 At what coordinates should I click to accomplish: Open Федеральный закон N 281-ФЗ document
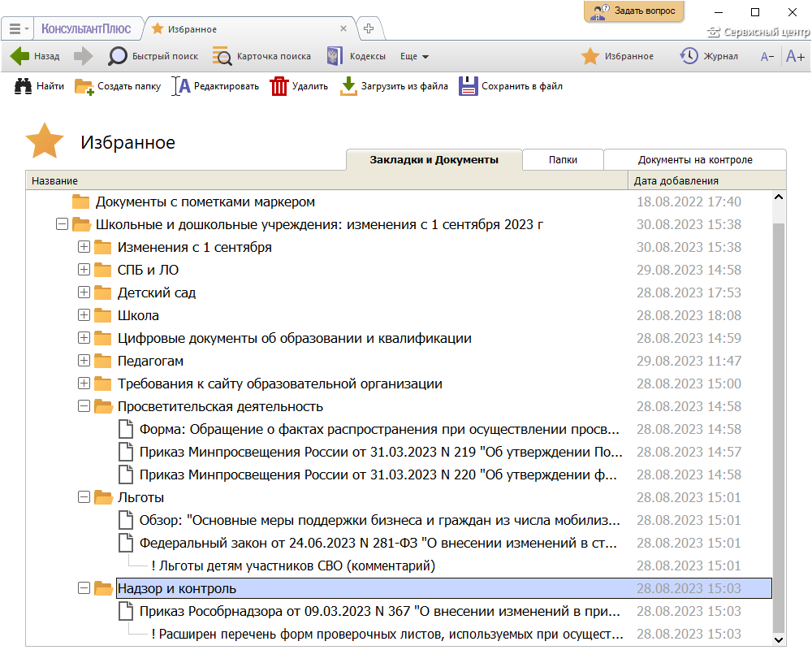[x=378, y=544]
